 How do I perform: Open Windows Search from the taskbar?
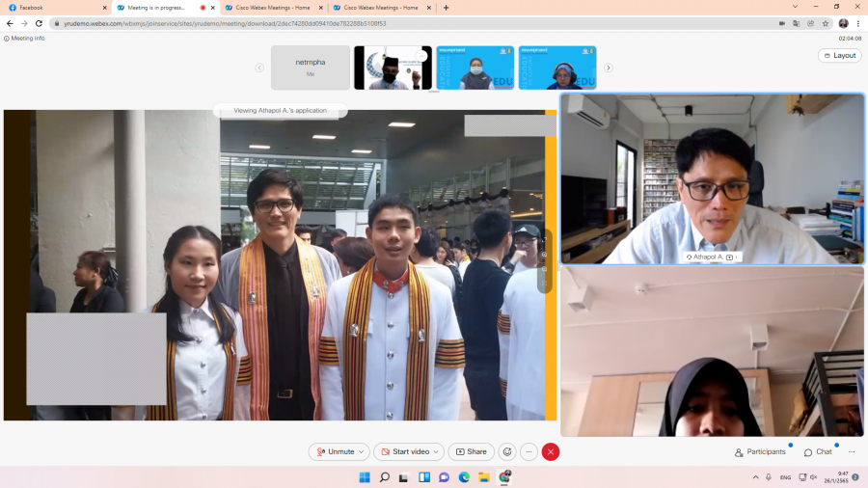click(x=384, y=477)
